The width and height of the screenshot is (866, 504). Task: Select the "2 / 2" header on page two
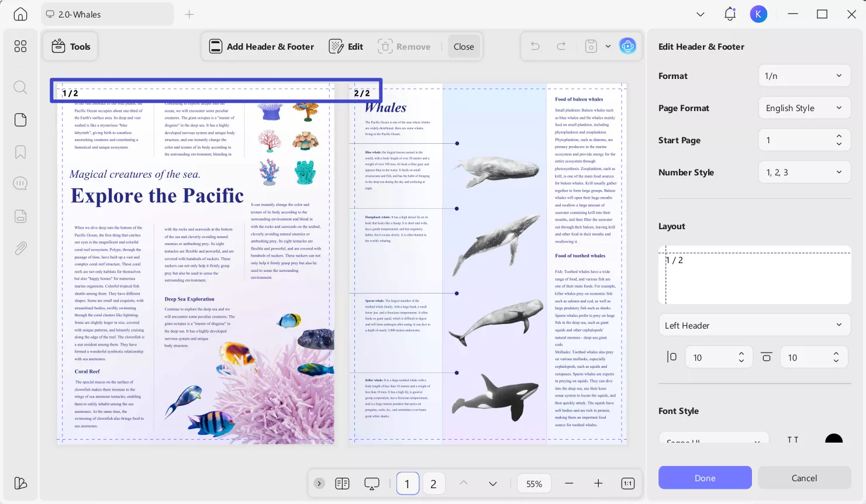[x=362, y=93]
